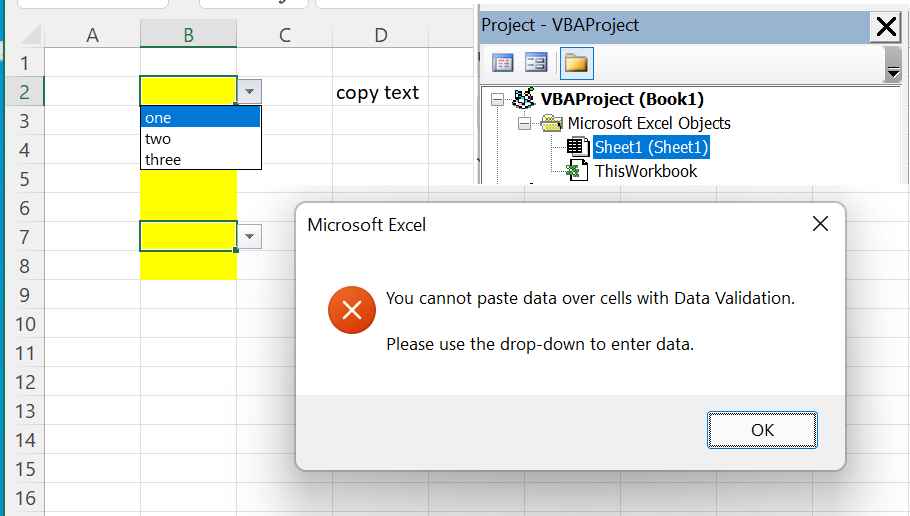
Task: Select yellow cell B5
Action: pyautogui.click(x=188, y=178)
